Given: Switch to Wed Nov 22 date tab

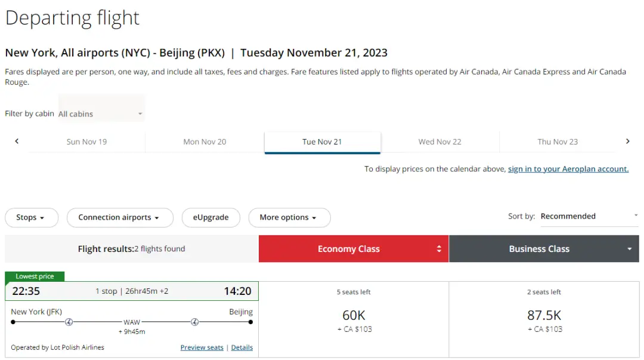Looking at the screenshot, I should coord(439,142).
